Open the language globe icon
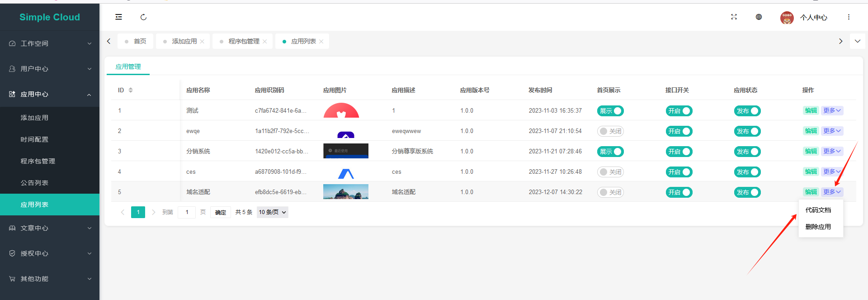The image size is (868, 300). 759,17
